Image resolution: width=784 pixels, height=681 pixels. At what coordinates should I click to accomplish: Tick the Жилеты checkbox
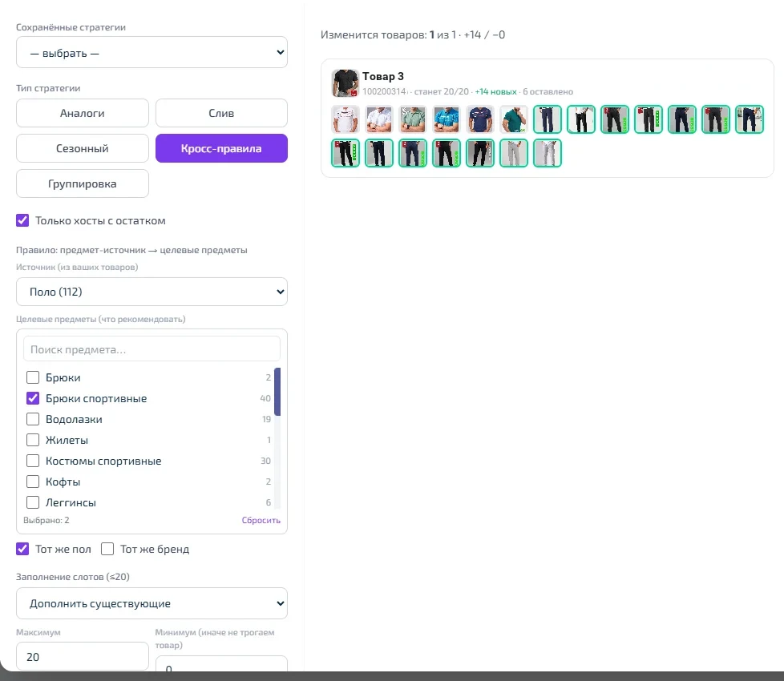[33, 440]
